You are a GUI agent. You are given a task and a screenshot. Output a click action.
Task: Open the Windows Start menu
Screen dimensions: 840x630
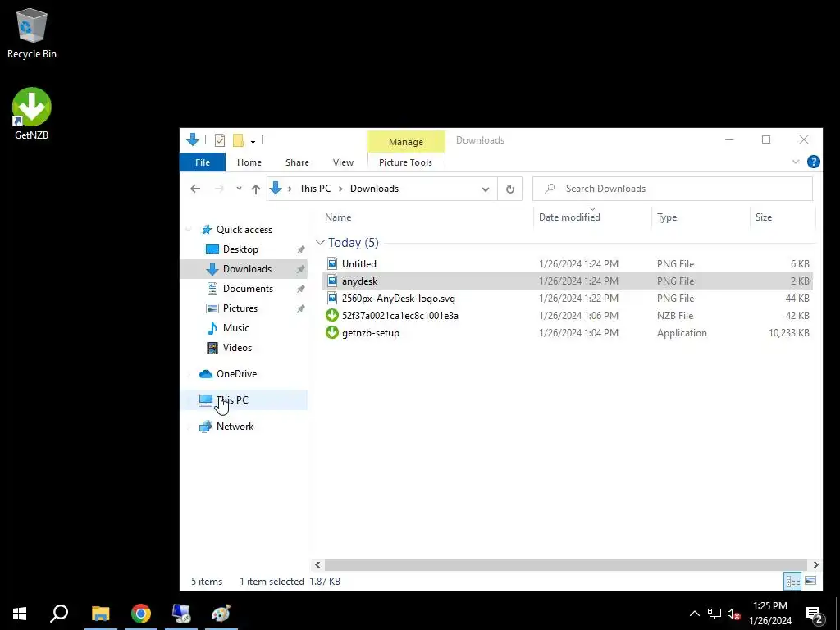point(20,614)
